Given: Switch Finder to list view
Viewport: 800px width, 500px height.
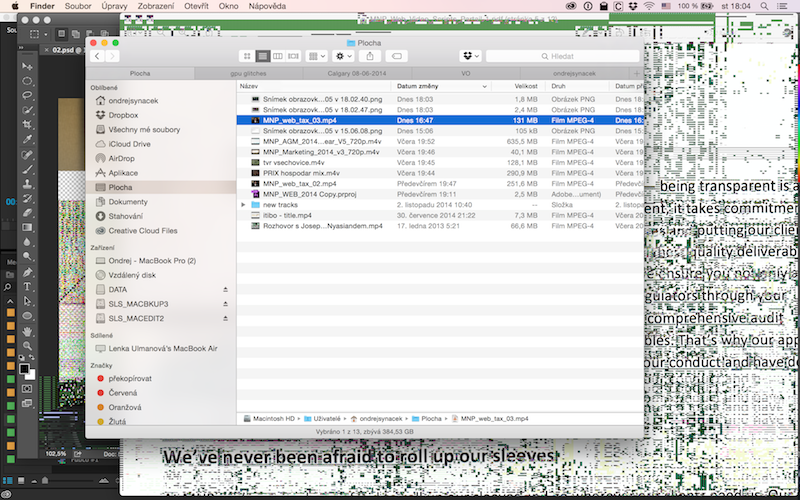Looking at the screenshot, I should tap(262, 56).
